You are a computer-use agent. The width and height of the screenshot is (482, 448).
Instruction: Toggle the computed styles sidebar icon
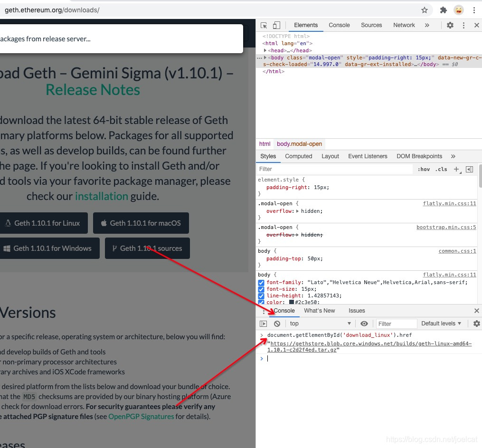469,169
